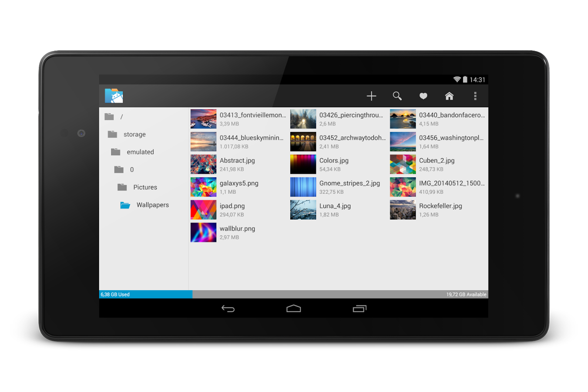Open the Abstract.jpg thumbnail
This screenshot has height=392, width=588.
pos(203,164)
